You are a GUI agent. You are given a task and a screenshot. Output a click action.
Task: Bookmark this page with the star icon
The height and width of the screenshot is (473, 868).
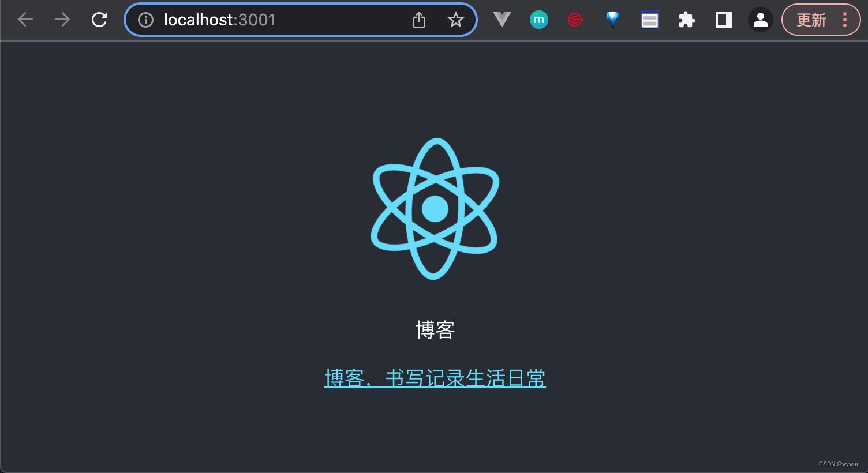(x=455, y=20)
